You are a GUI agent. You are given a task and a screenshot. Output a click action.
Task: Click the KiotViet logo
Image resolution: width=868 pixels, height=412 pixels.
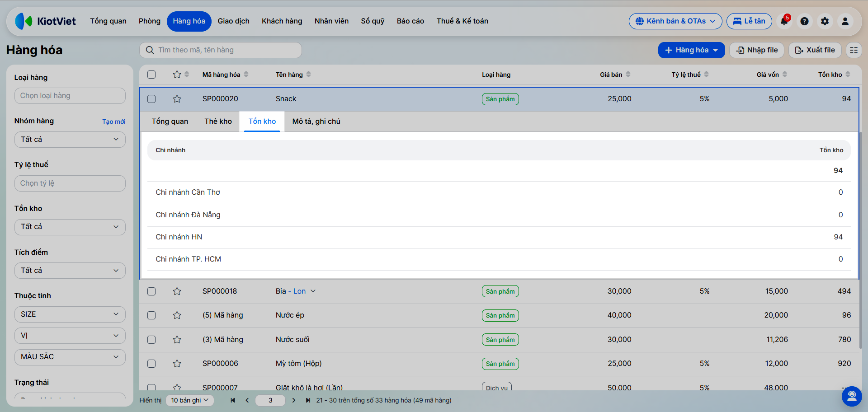[x=45, y=21]
